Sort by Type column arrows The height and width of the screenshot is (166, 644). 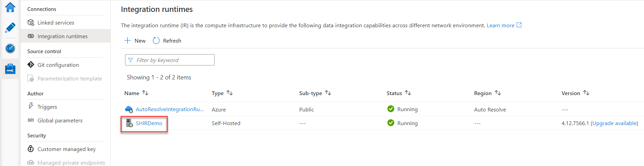click(x=230, y=93)
